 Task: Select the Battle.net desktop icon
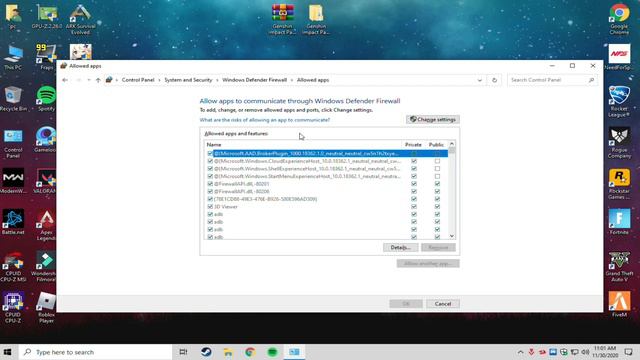point(13,222)
